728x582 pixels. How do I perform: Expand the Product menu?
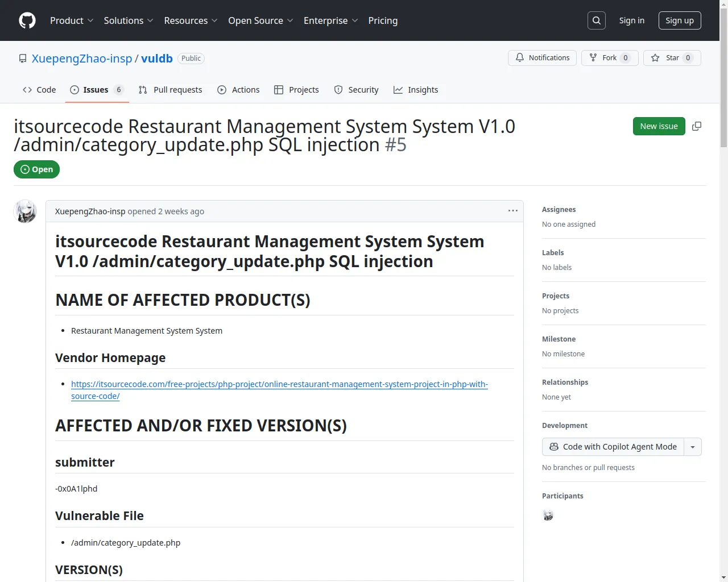point(72,20)
